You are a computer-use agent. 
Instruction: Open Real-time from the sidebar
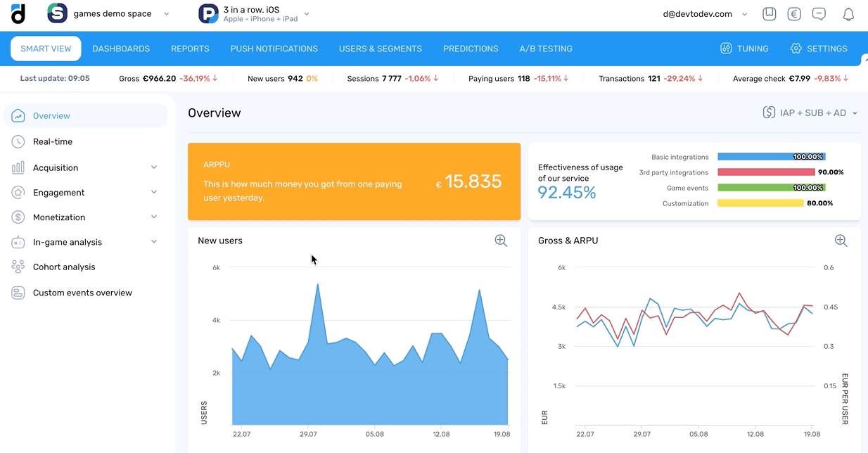53,141
